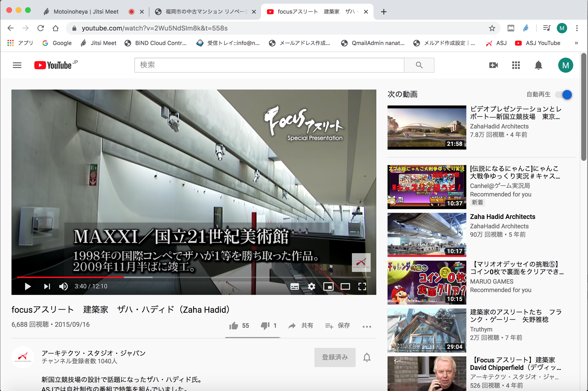Toggle subtitles in video player

(294, 286)
